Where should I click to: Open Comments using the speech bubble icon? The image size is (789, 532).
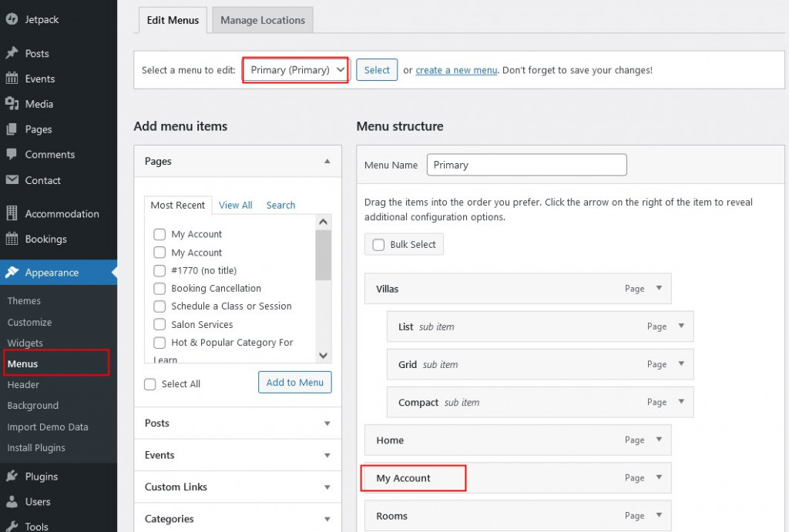click(13, 154)
